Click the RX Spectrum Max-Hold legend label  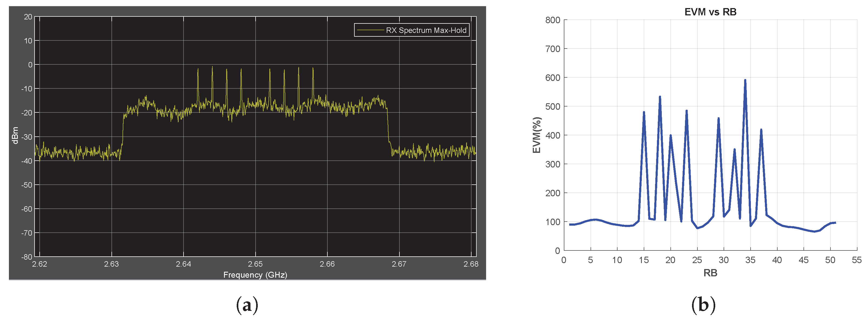[x=426, y=30]
